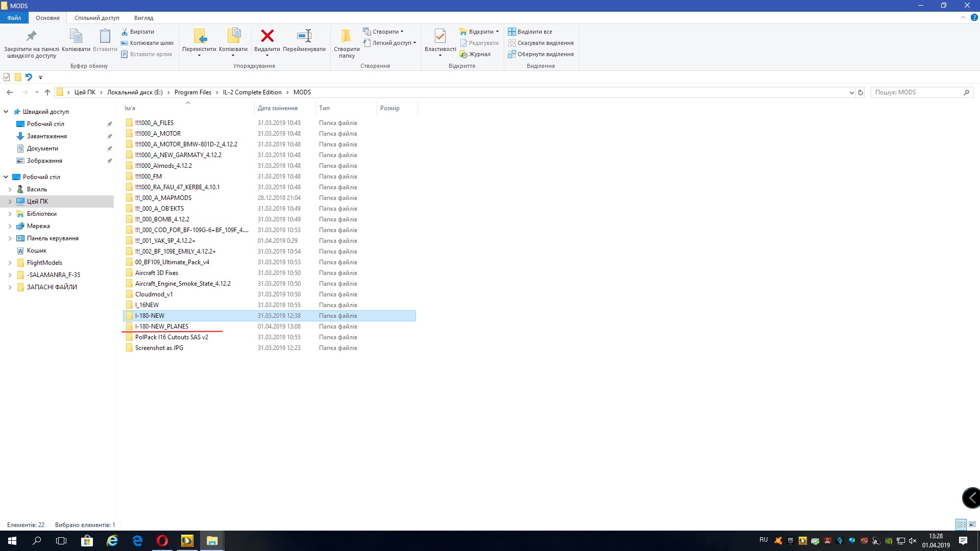
Task: Open the View (Вигляд) ribbon tab
Action: (143, 18)
